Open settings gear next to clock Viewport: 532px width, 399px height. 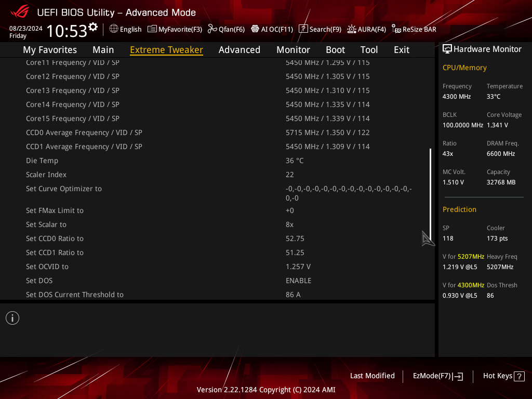(93, 26)
